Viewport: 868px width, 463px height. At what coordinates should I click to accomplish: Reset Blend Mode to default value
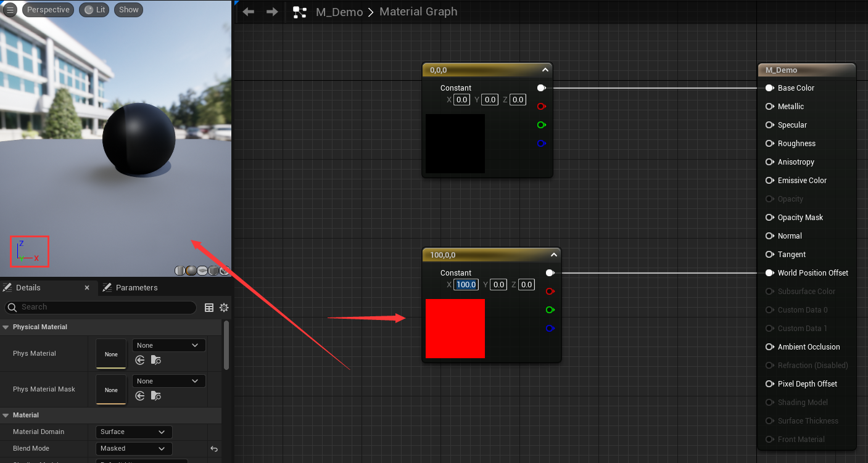click(213, 449)
